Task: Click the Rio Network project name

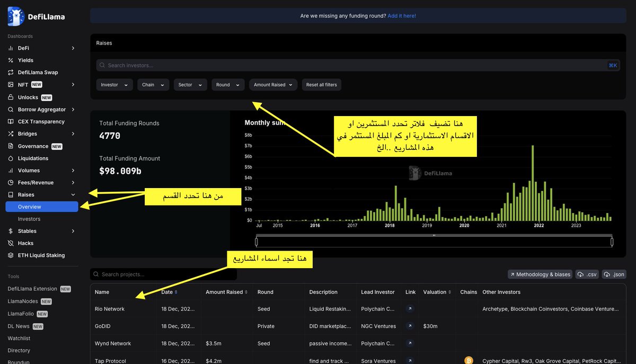Action: click(110, 309)
